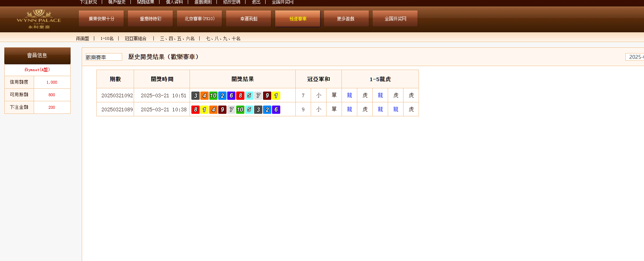The height and width of the screenshot is (261, 644).
Task: Open the 廣東快樂十分 game tab
Action: click(101, 19)
